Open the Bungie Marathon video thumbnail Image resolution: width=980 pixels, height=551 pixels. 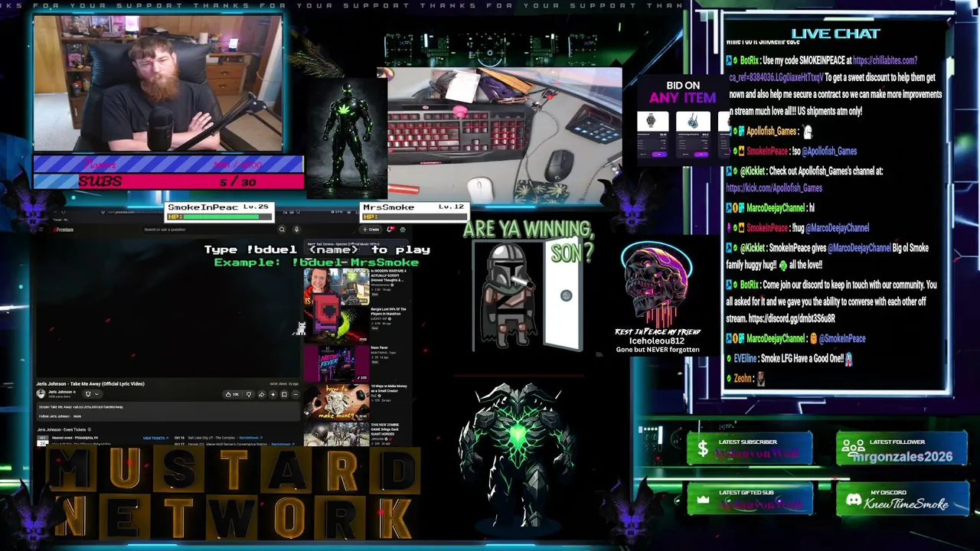[x=336, y=325]
